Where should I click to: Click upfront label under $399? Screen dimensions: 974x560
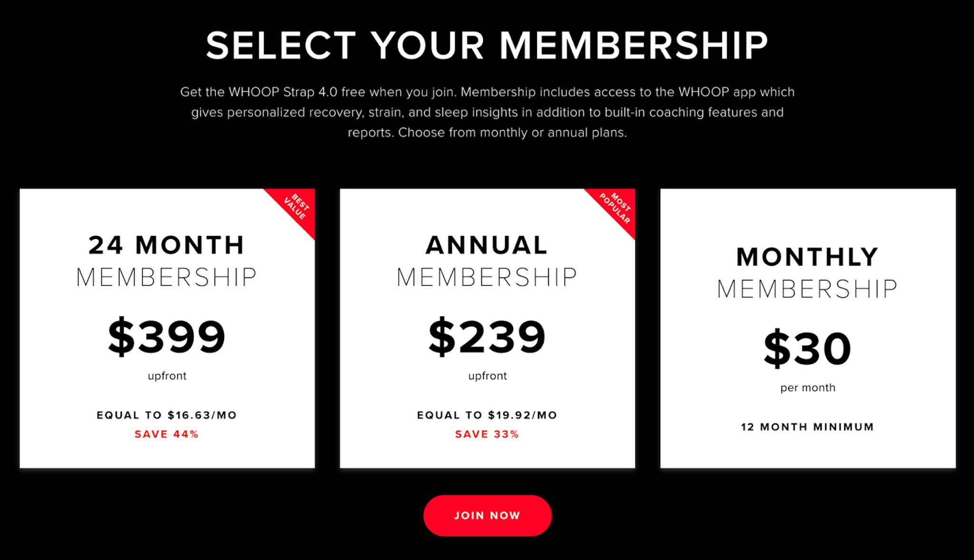point(166,376)
